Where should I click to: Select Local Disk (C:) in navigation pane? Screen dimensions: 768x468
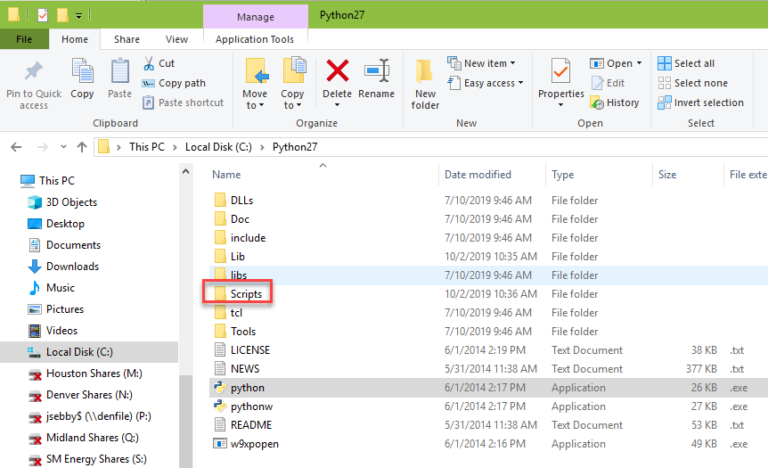[x=89, y=352]
